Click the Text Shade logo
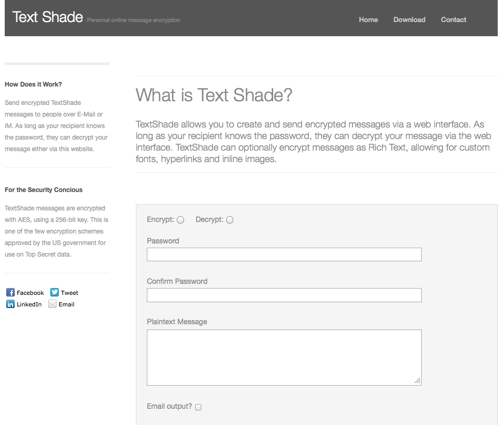 pos(47,16)
